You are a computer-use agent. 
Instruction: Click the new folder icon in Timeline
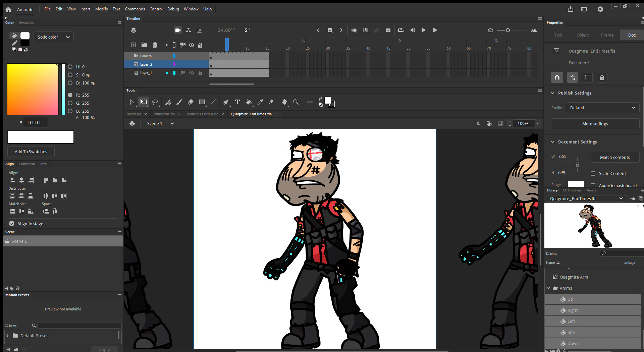144,45
